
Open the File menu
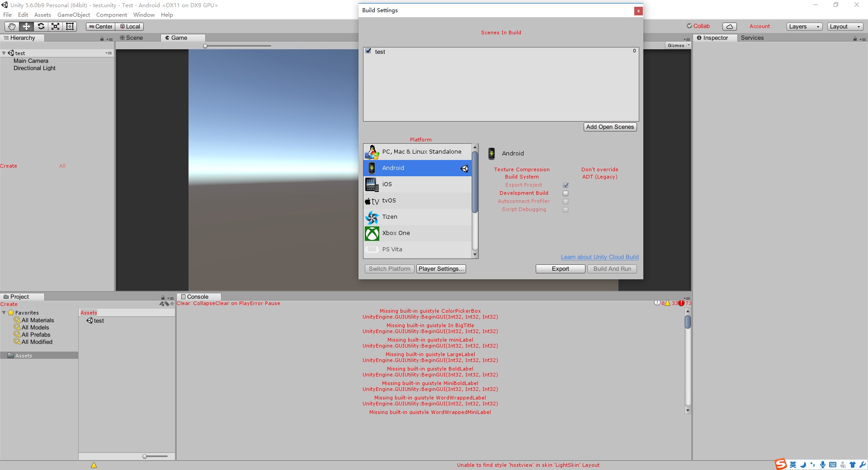8,15
